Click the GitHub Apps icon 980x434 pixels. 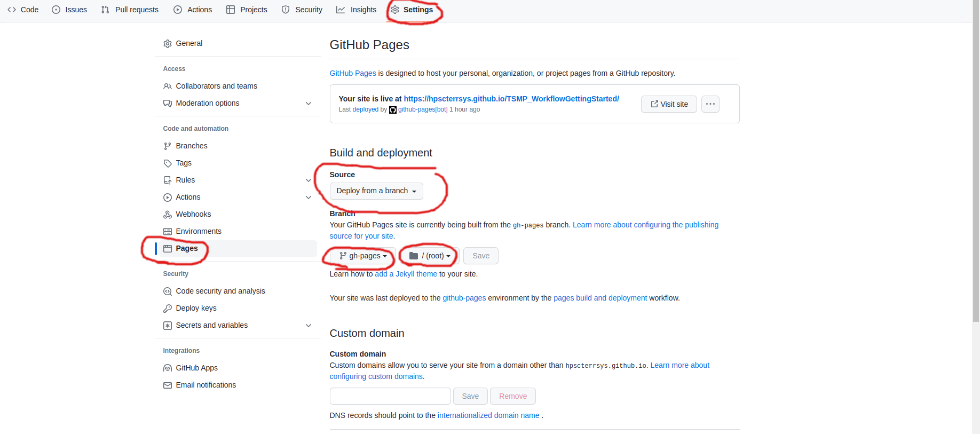pyautogui.click(x=168, y=368)
